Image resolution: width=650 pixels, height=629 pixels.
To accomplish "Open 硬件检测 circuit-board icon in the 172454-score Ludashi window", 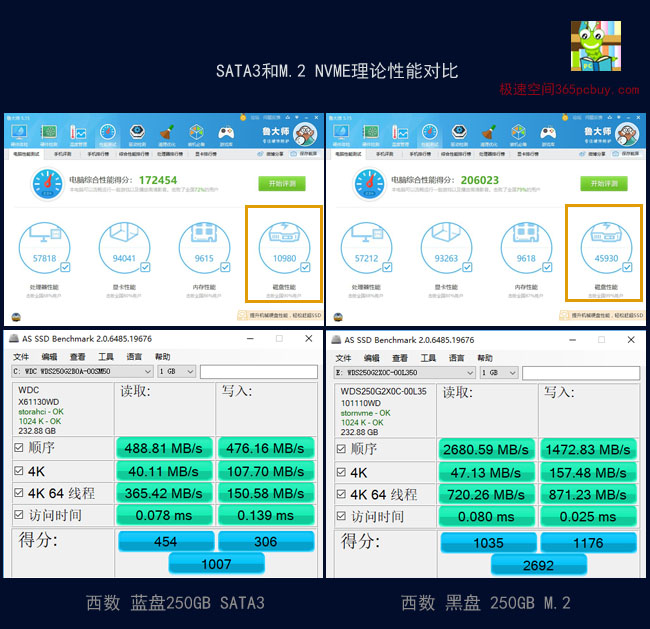I will click(49, 134).
